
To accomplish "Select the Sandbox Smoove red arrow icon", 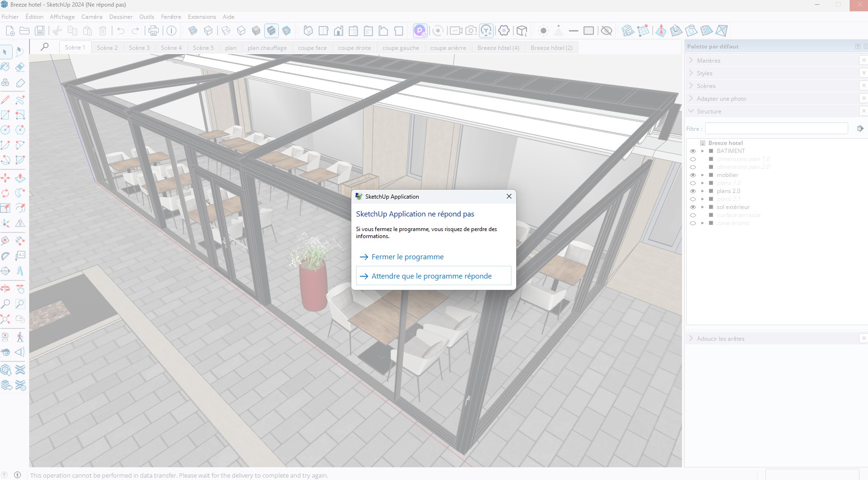I will (x=661, y=31).
